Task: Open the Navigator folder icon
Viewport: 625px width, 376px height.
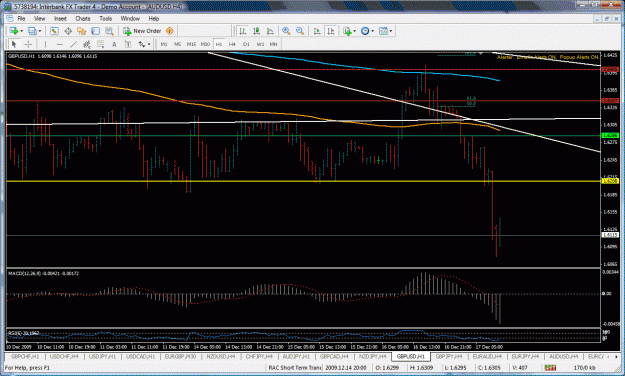Action: coord(82,31)
